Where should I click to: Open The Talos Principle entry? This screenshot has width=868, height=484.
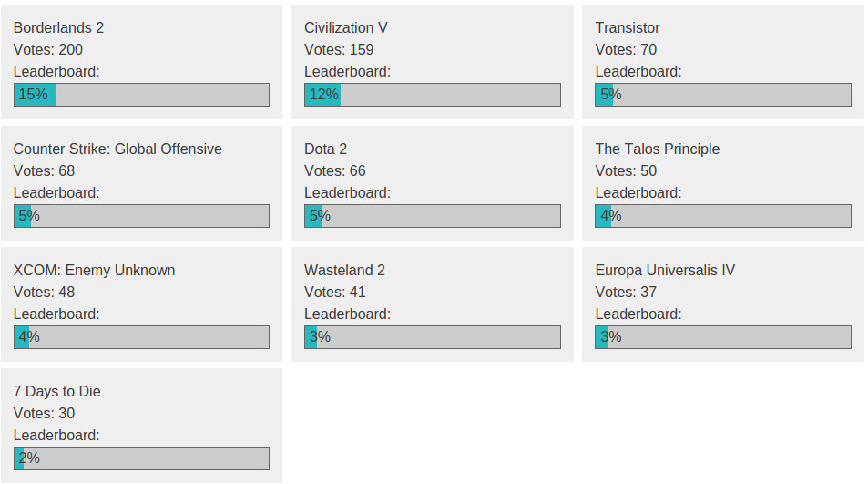(x=657, y=149)
